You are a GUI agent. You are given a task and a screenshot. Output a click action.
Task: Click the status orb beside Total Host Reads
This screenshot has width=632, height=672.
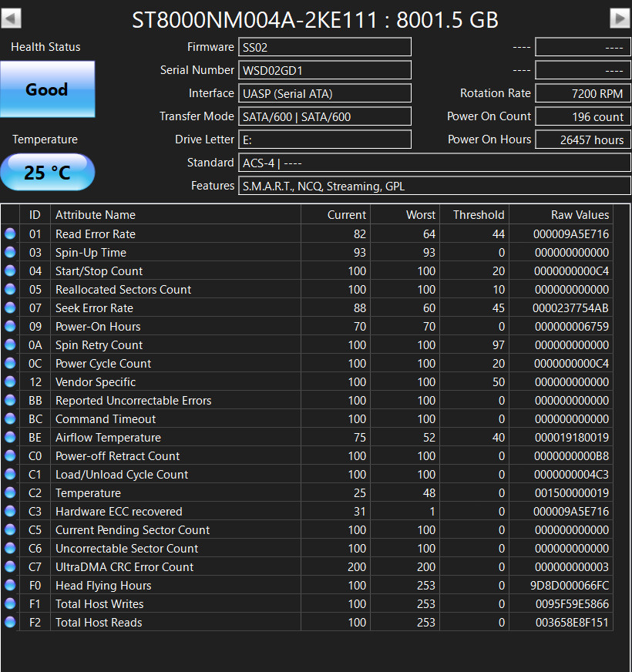(10, 622)
